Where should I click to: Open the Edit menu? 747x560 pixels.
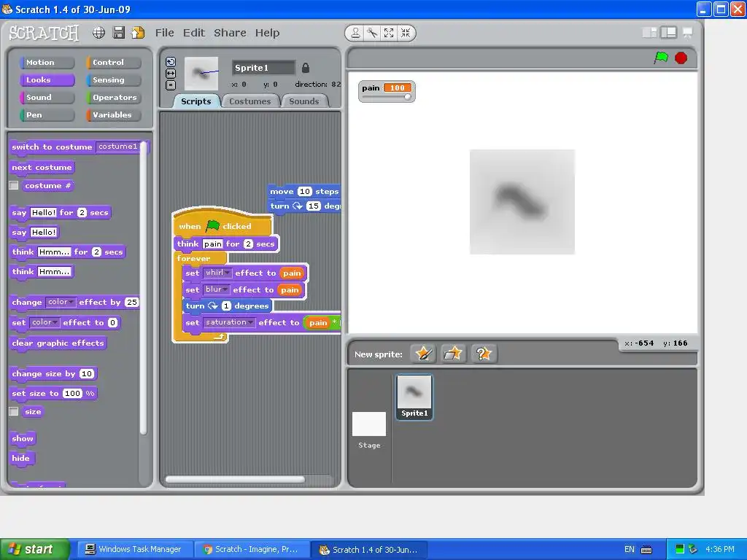194,33
